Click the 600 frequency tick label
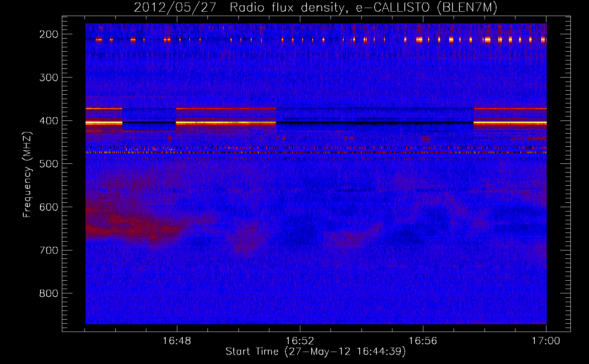The height and width of the screenshot is (364, 589). pyautogui.click(x=49, y=207)
